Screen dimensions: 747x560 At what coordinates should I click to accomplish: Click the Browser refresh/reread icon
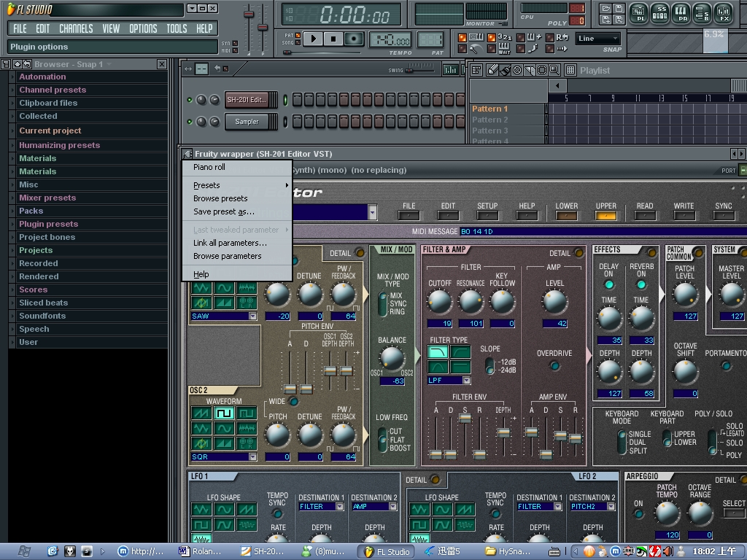point(27,64)
